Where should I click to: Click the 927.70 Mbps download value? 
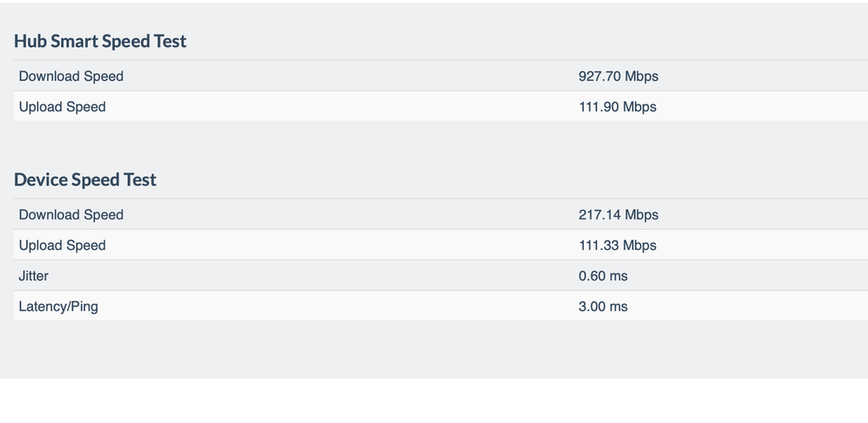pos(618,77)
